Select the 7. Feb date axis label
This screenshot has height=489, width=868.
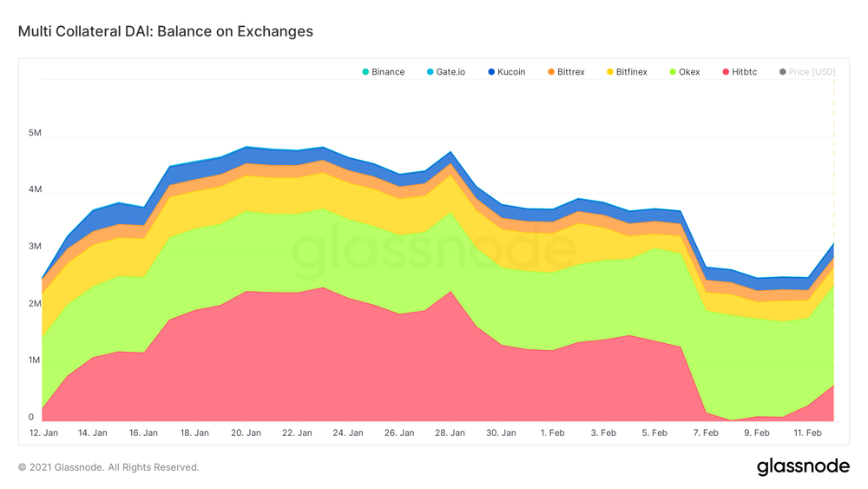point(706,433)
